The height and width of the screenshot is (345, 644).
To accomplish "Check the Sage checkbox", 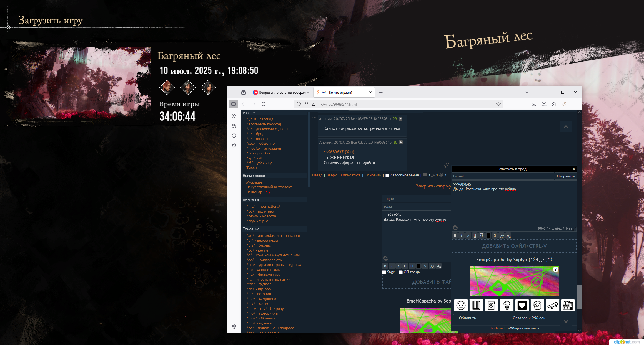I will point(384,272).
